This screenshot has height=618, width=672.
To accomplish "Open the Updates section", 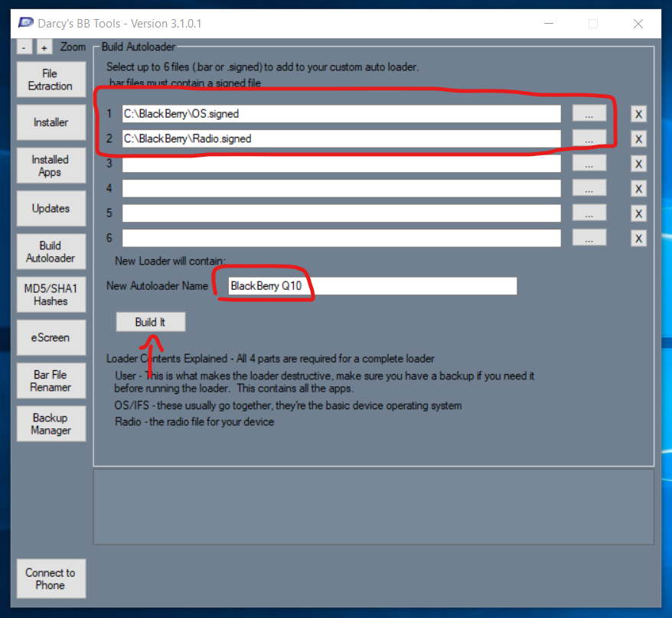I will (51, 208).
